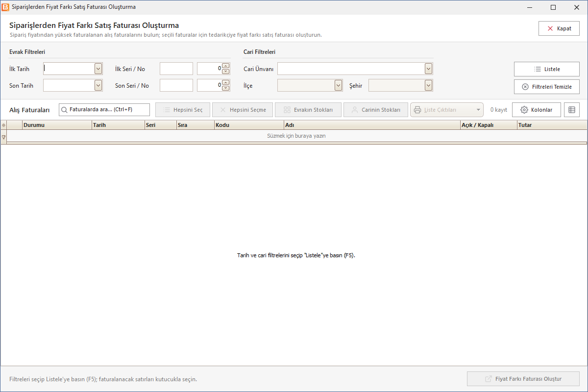Viewport: 588px width, 392px height.
Task: Open the İlk Tarih date dropdown
Action: [98, 69]
